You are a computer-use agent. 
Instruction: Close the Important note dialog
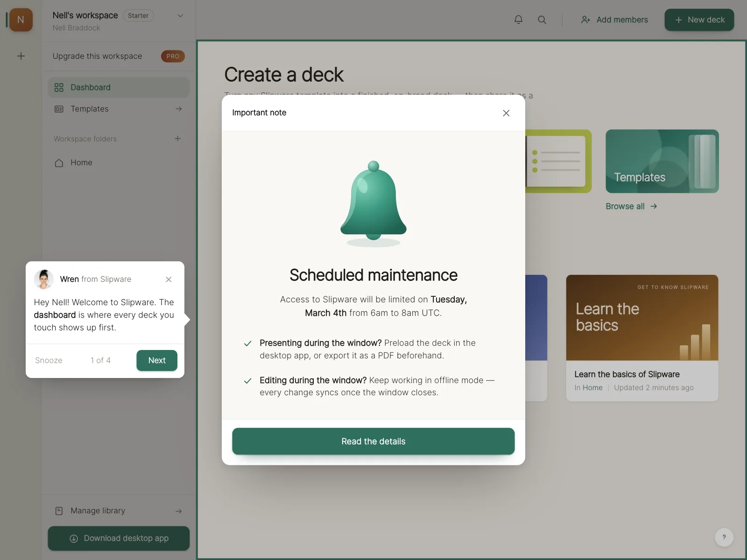[x=506, y=113]
